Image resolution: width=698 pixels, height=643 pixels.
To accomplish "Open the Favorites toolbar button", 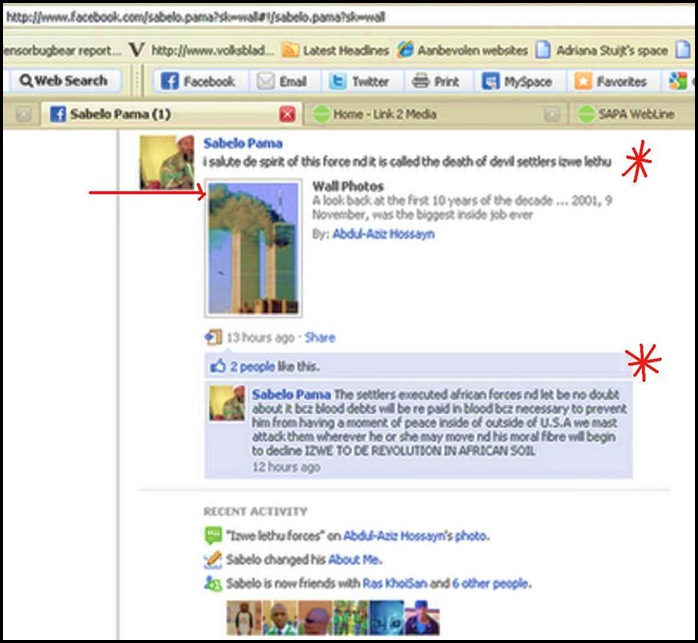I will coord(611,81).
